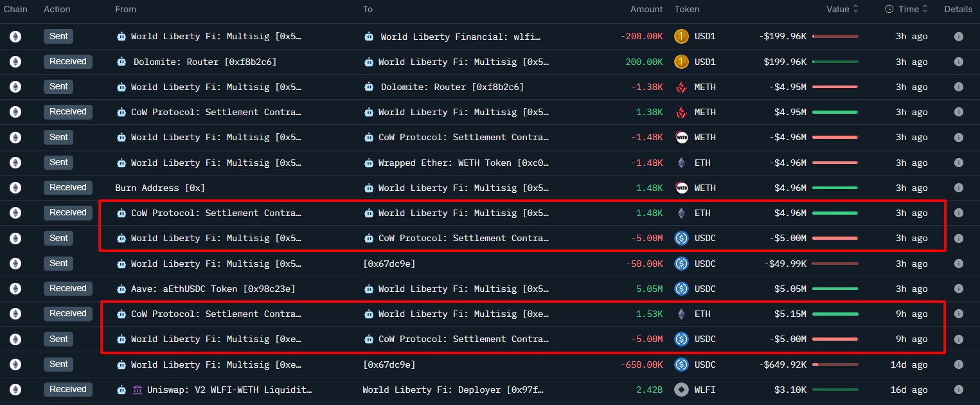Click the Action column header
980x405 pixels.
pos(57,9)
